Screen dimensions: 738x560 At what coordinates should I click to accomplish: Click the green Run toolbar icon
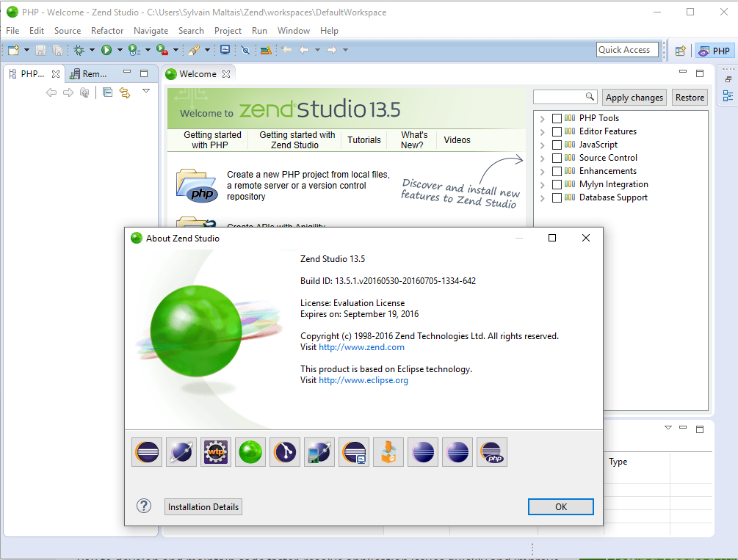click(106, 50)
